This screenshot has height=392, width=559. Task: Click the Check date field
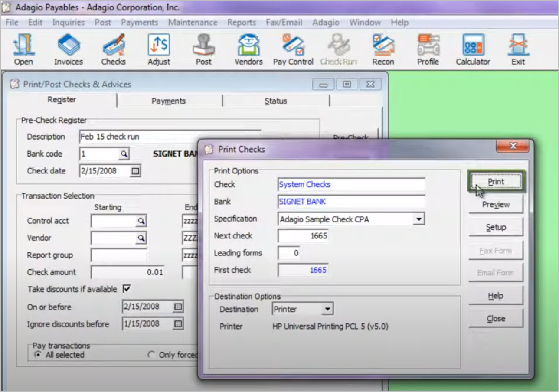(x=105, y=171)
